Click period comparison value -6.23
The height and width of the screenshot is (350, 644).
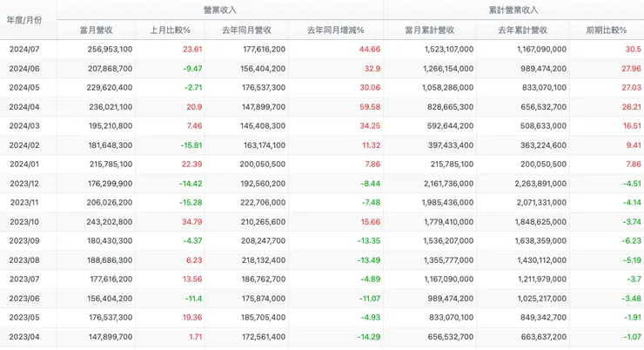click(631, 240)
